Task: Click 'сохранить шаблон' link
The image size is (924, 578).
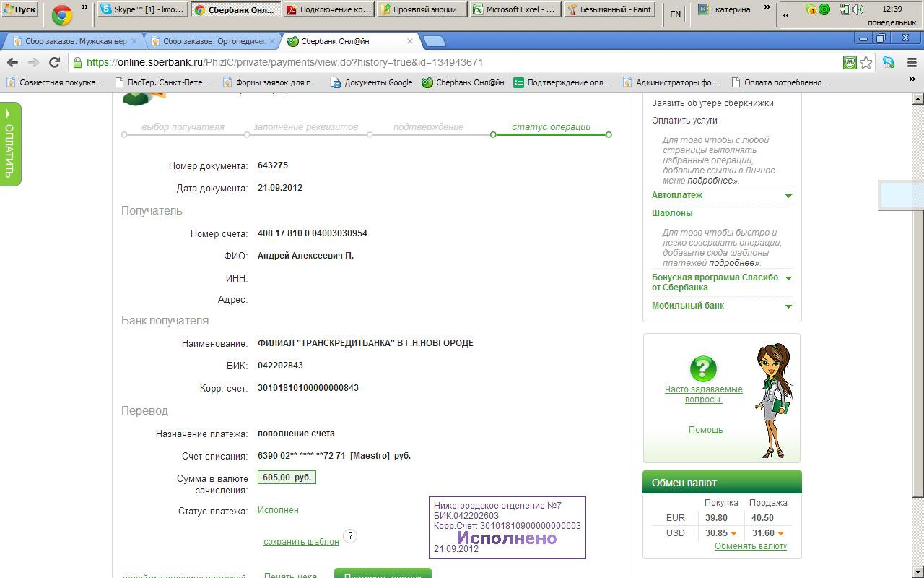Action: click(301, 542)
